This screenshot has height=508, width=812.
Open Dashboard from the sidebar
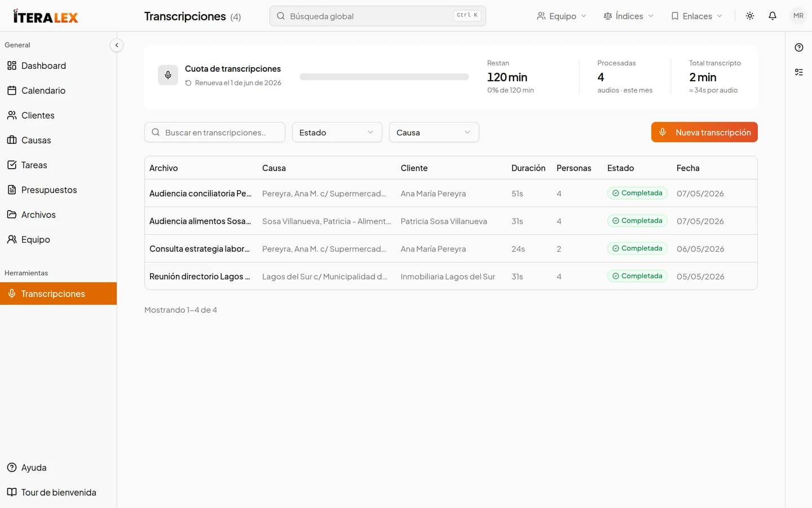(59, 65)
